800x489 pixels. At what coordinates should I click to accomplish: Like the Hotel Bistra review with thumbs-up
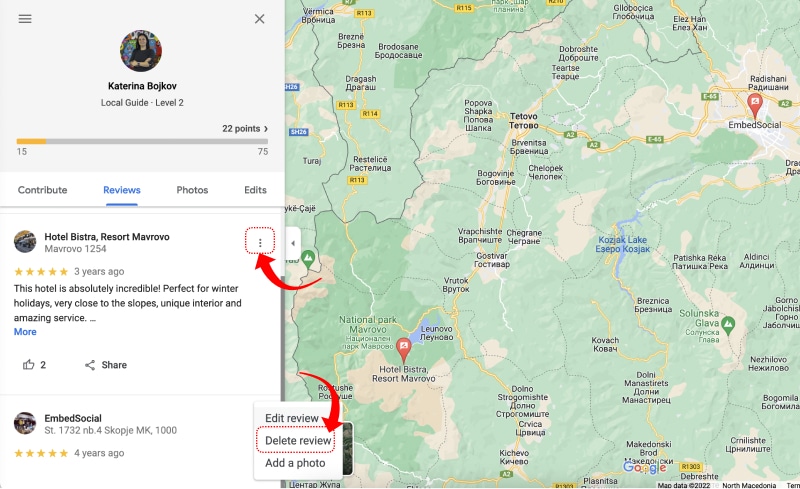[x=29, y=364]
